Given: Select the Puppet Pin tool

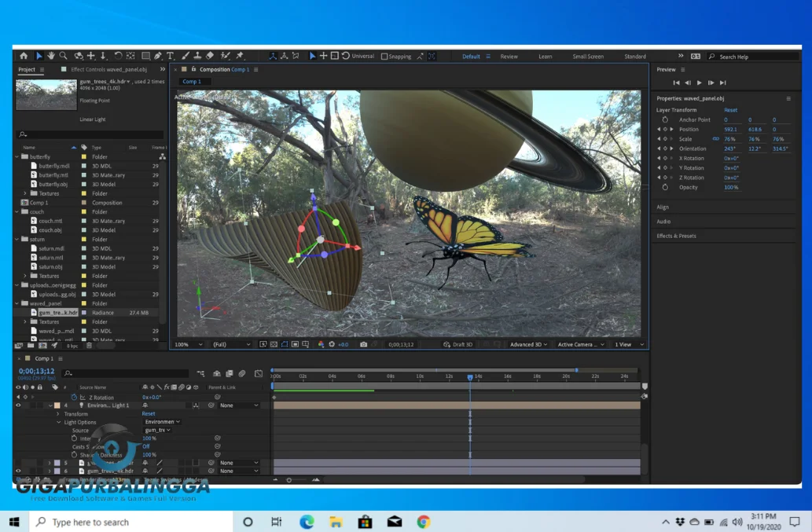Looking at the screenshot, I should (x=240, y=56).
